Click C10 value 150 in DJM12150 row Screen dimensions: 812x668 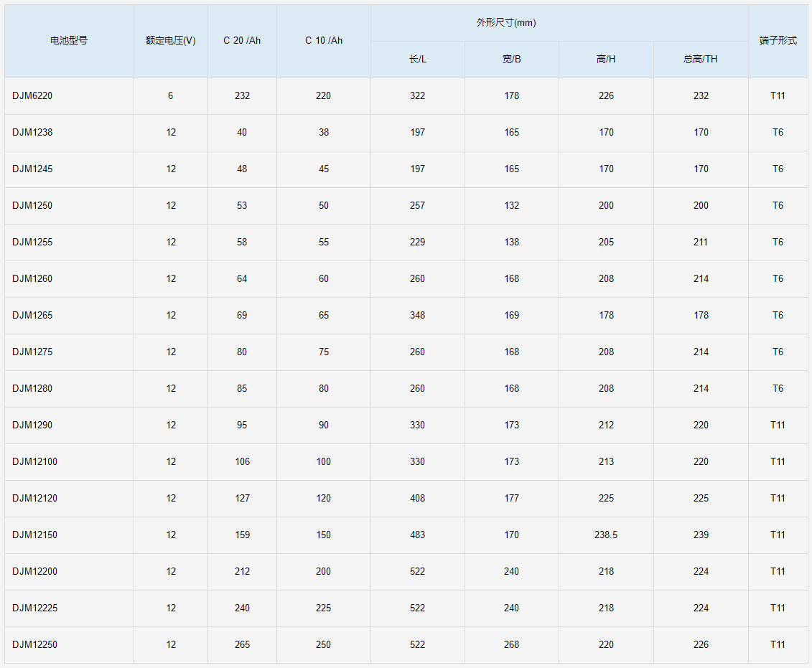[x=323, y=535]
